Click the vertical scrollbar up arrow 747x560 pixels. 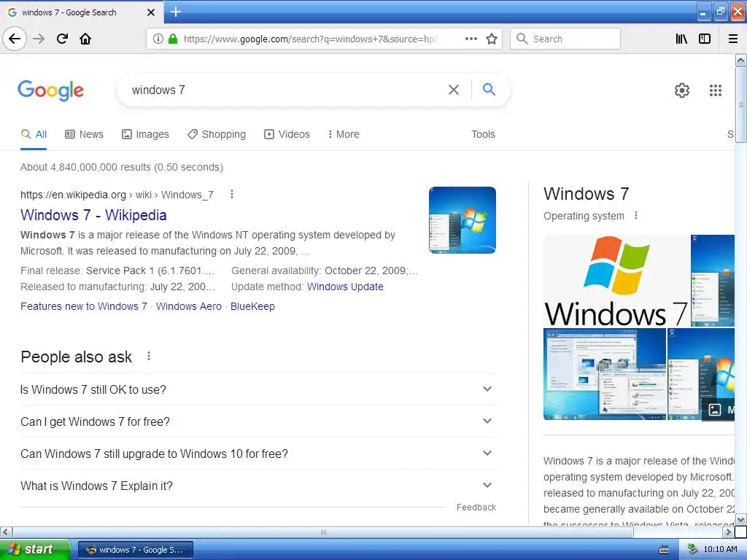pos(740,60)
